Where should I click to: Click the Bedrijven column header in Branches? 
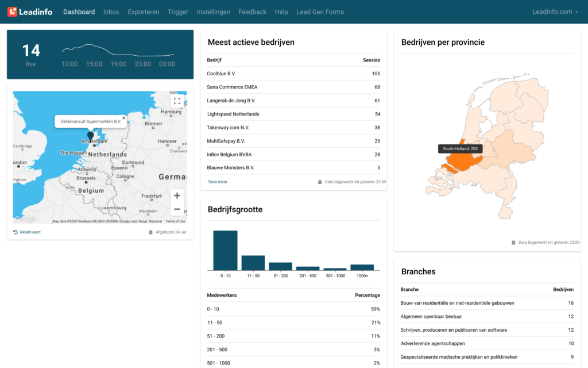pos(563,290)
